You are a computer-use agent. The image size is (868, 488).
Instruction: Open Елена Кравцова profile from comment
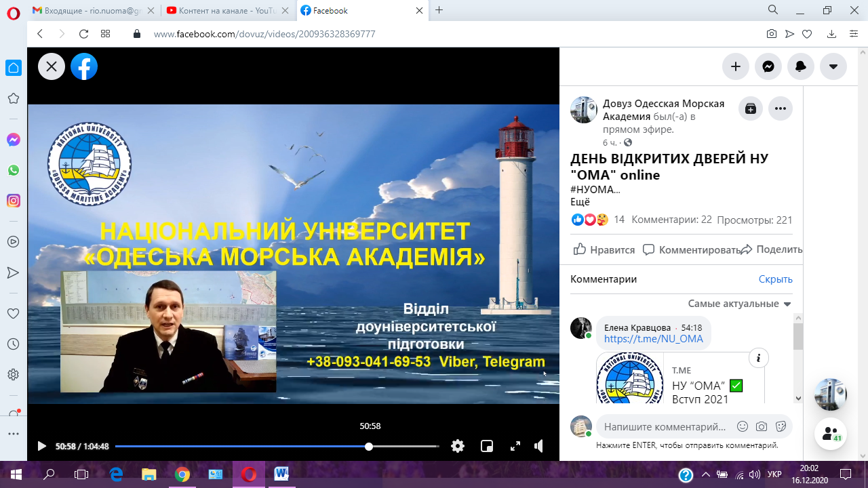[637, 327]
